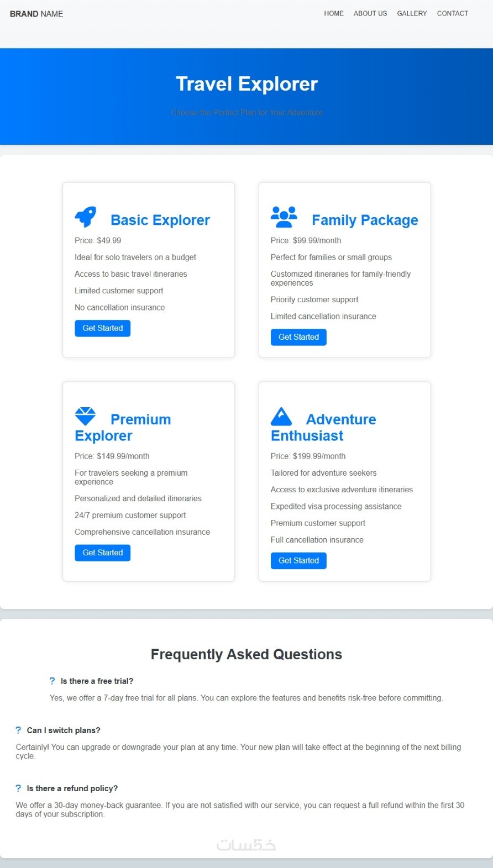Click the family group users icon
This screenshot has width=493, height=868.
pos(284,217)
